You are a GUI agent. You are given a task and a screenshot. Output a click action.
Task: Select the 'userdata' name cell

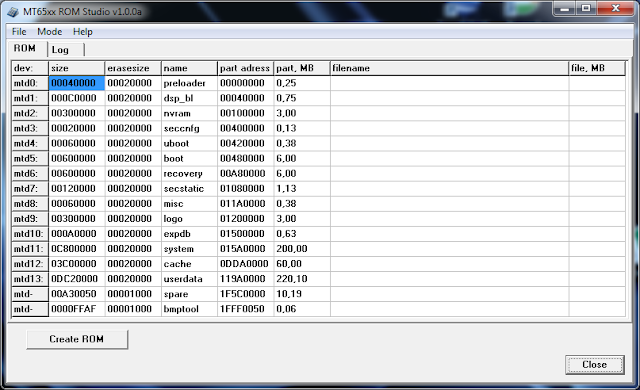(x=189, y=279)
